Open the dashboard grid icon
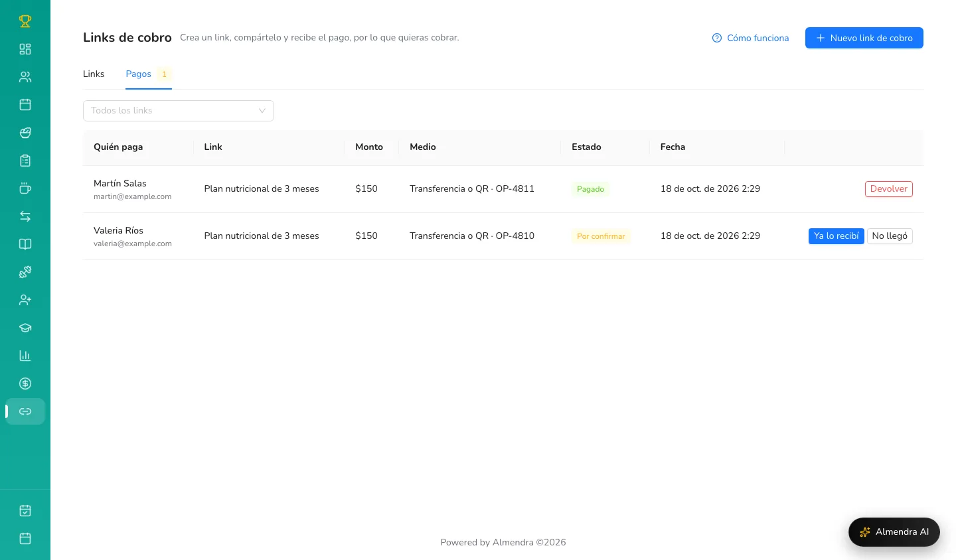 (x=25, y=49)
